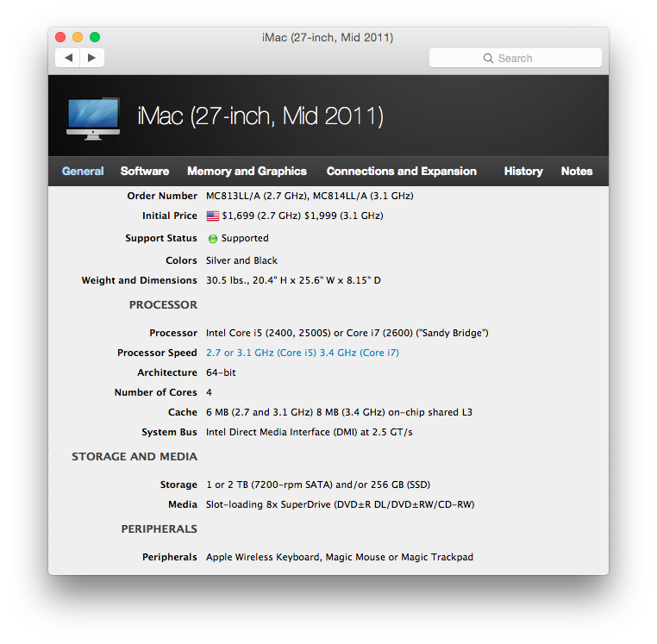The width and height of the screenshot is (657, 644).
Task: Click the 'Order Number' field label
Action: tap(162, 196)
